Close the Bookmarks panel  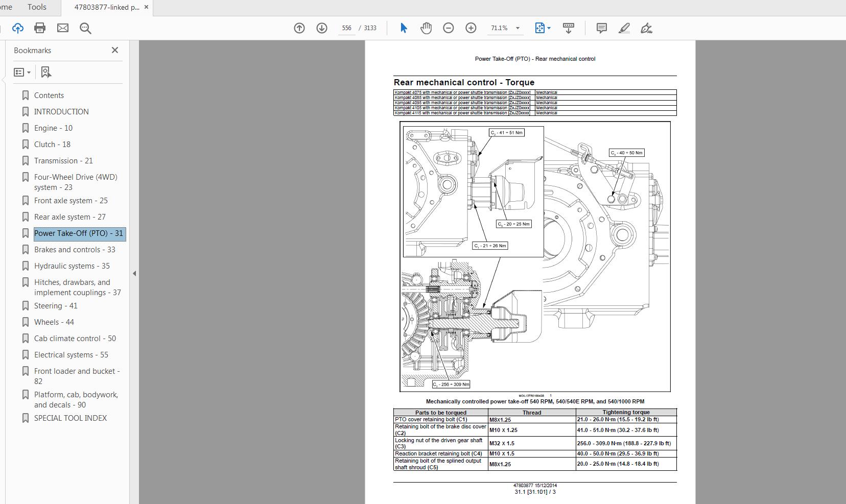(115, 50)
